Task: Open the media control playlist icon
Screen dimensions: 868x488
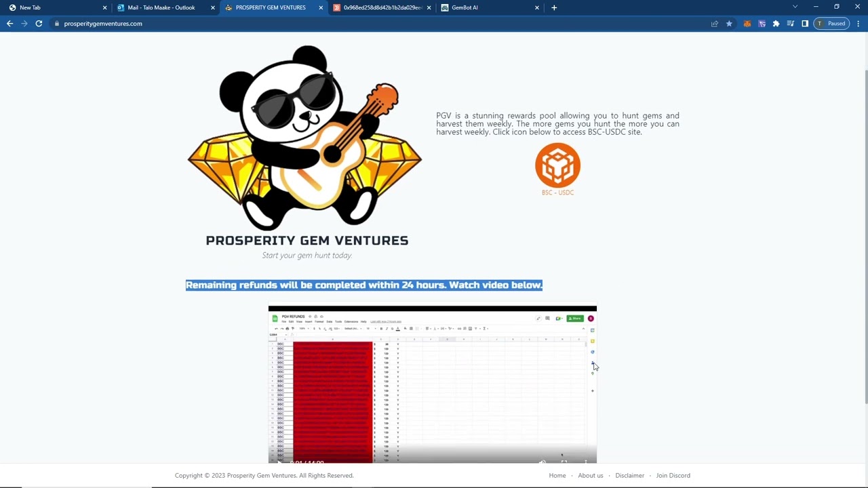Action: pyautogui.click(x=791, y=24)
